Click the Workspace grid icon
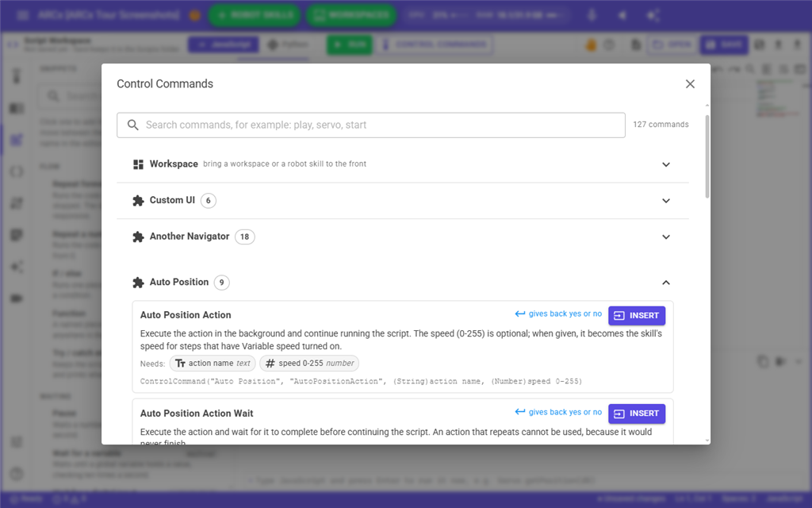 tap(138, 164)
